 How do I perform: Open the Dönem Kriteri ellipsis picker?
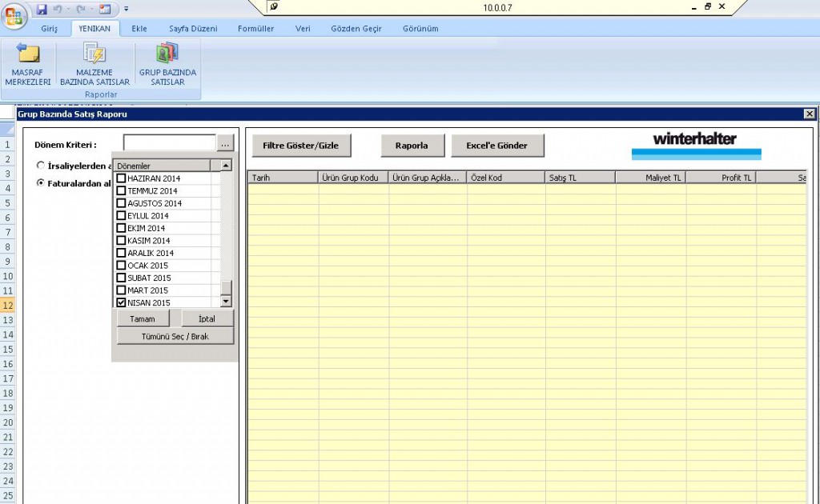(225, 144)
